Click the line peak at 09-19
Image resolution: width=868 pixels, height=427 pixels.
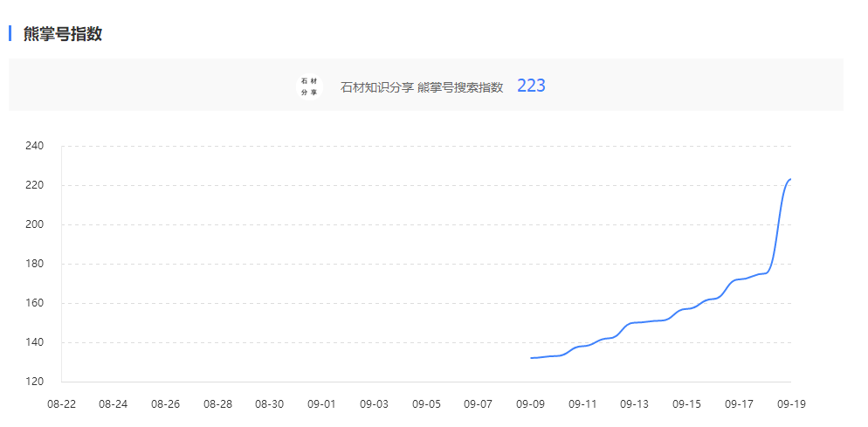[x=790, y=179]
